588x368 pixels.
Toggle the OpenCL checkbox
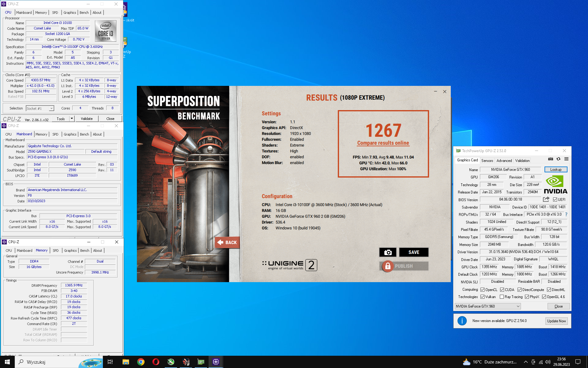click(x=483, y=290)
